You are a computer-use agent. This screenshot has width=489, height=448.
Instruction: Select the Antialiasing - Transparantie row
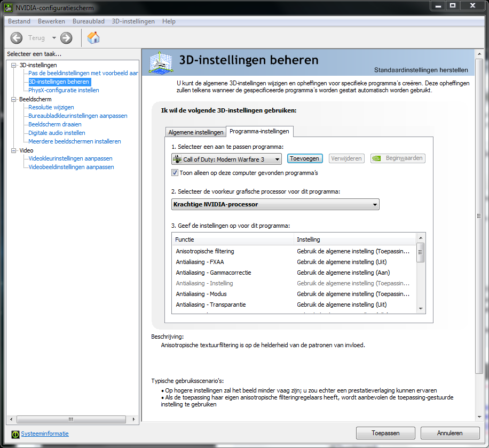[294, 305]
